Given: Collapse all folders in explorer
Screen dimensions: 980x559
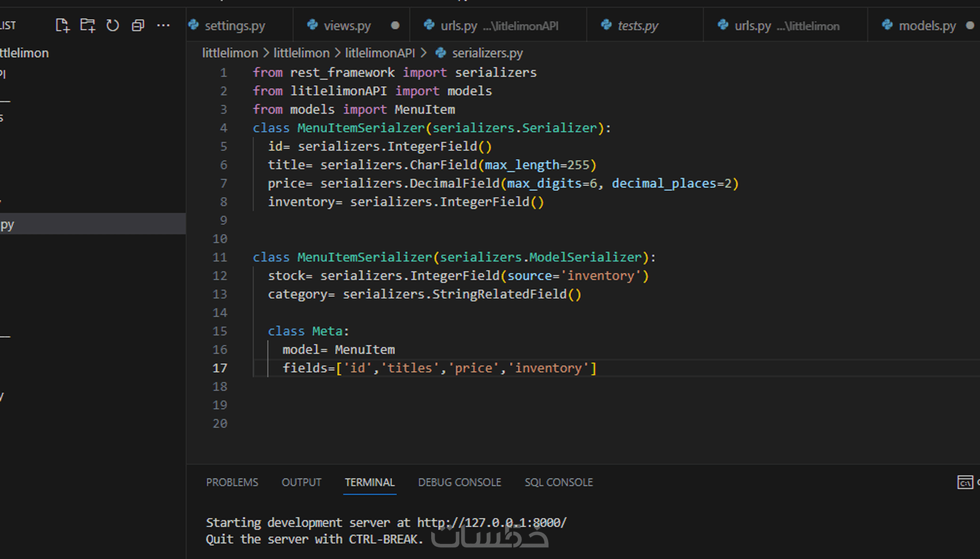Looking at the screenshot, I should [138, 25].
